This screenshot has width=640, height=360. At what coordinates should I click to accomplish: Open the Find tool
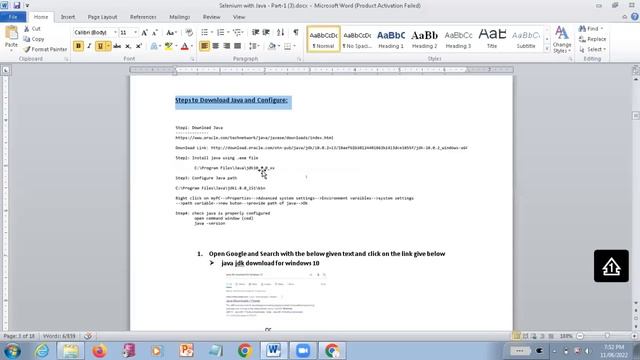point(591,29)
